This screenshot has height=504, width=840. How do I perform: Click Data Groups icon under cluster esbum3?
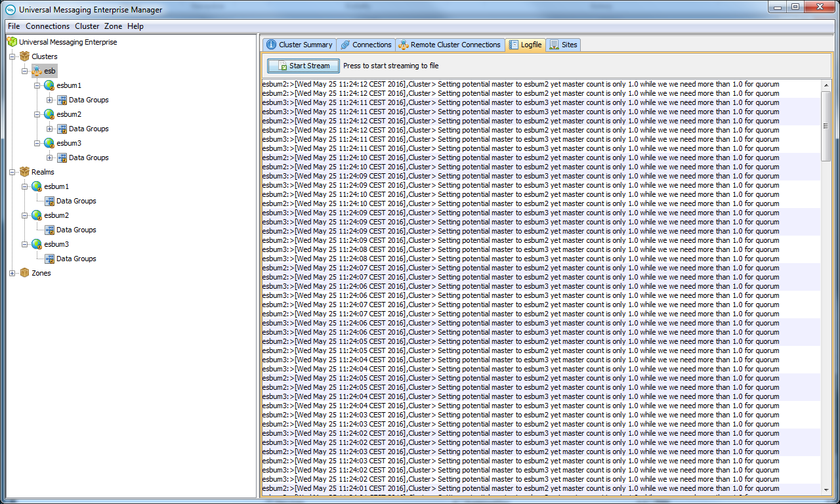(62, 157)
